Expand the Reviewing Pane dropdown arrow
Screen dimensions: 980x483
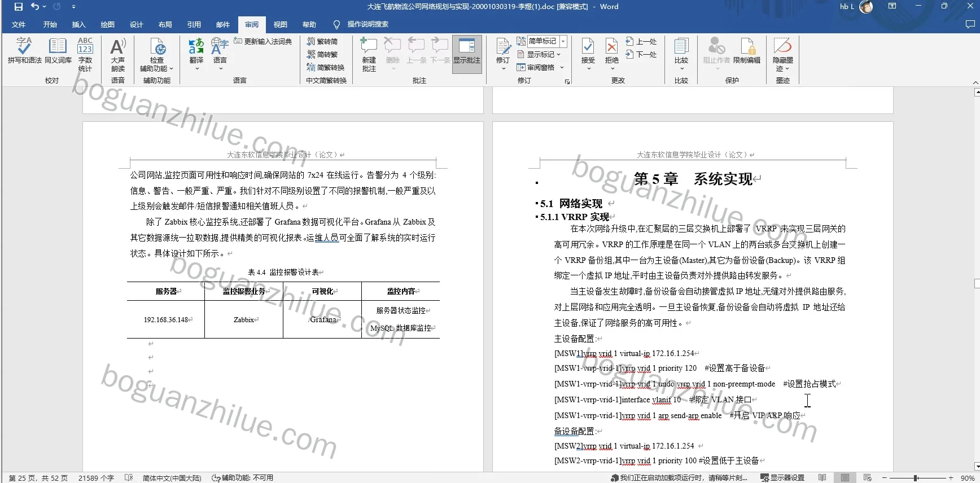pos(562,67)
